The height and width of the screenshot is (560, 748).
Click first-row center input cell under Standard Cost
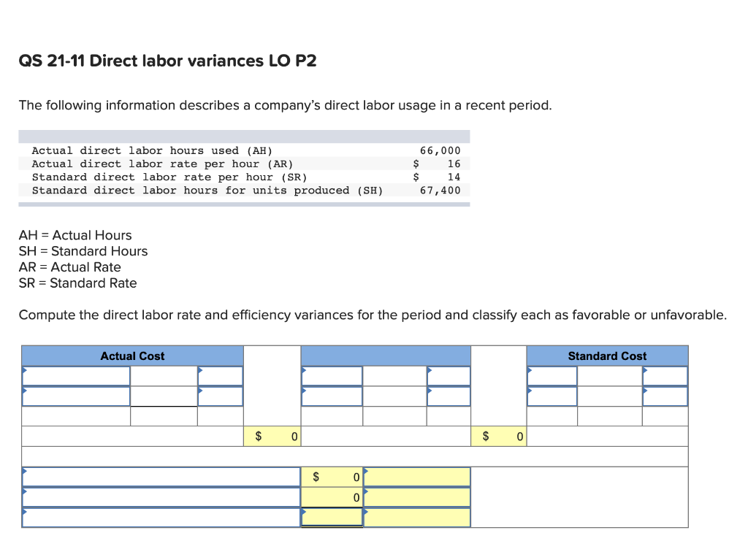[x=610, y=376]
